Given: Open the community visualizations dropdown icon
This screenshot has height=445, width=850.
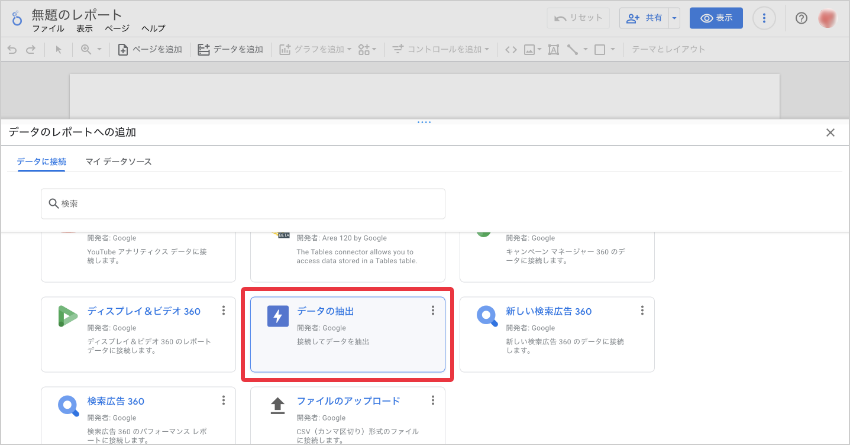Looking at the screenshot, I should click(367, 49).
